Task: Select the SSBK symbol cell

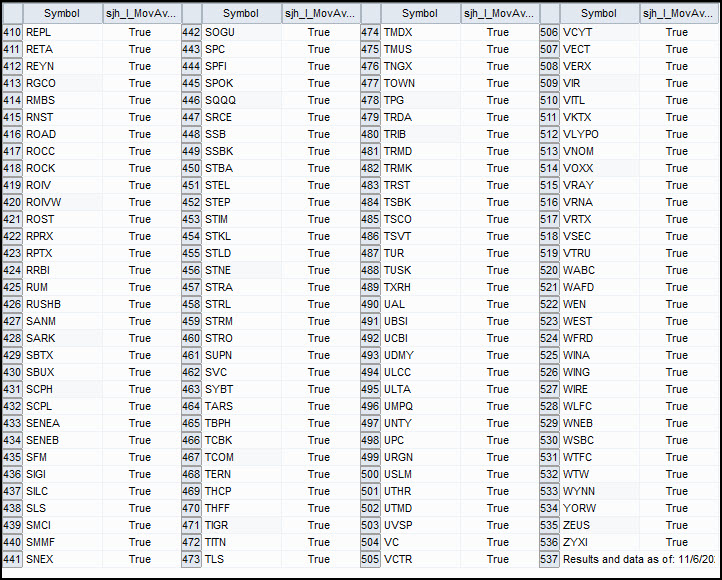Action: pyautogui.click(x=242, y=151)
